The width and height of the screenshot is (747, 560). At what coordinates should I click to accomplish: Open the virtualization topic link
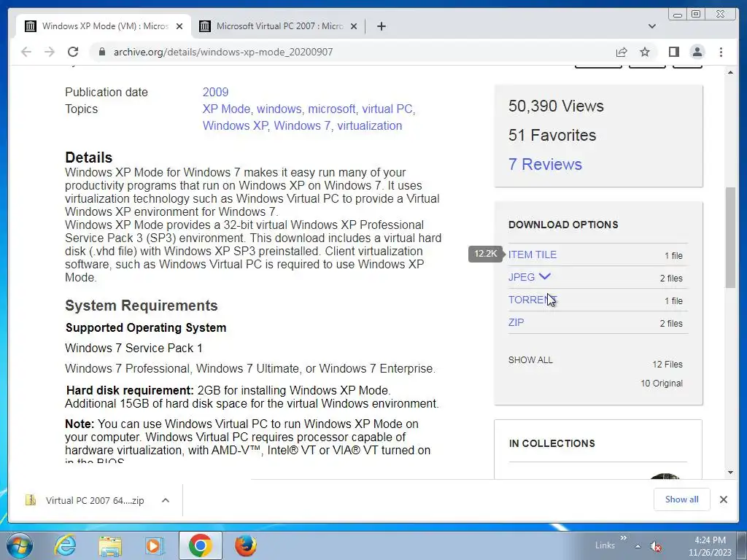click(x=370, y=125)
